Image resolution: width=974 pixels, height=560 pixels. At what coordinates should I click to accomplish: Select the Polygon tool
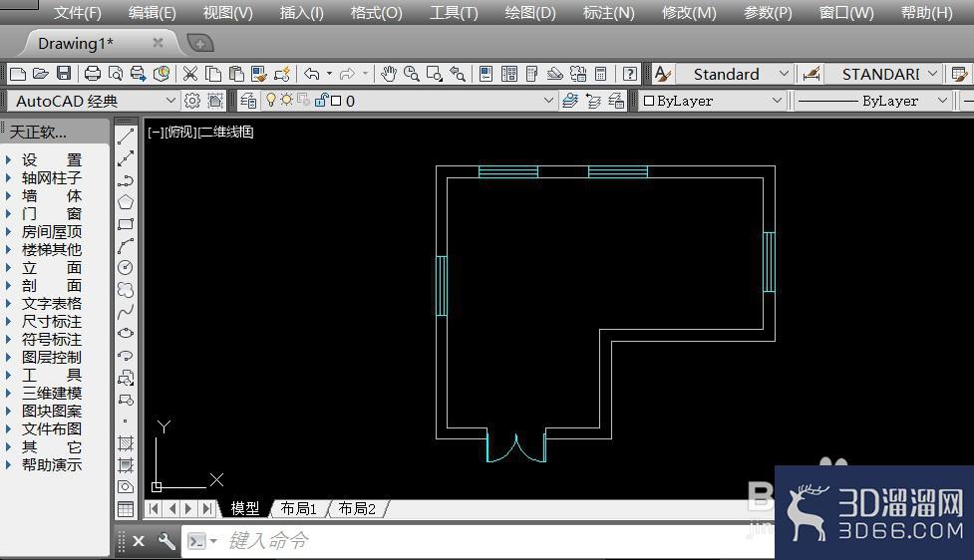pos(126,202)
